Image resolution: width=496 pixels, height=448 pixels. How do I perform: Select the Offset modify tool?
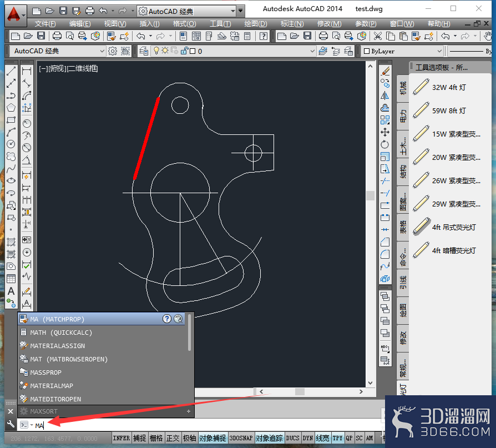click(x=385, y=108)
